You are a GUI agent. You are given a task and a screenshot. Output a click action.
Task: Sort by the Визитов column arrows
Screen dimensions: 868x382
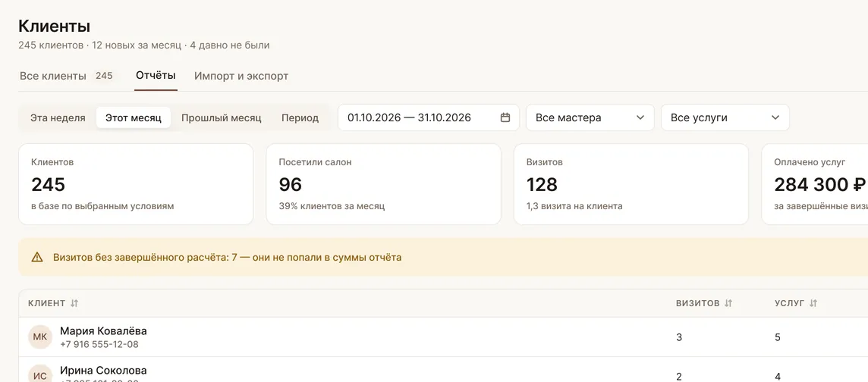click(x=728, y=303)
